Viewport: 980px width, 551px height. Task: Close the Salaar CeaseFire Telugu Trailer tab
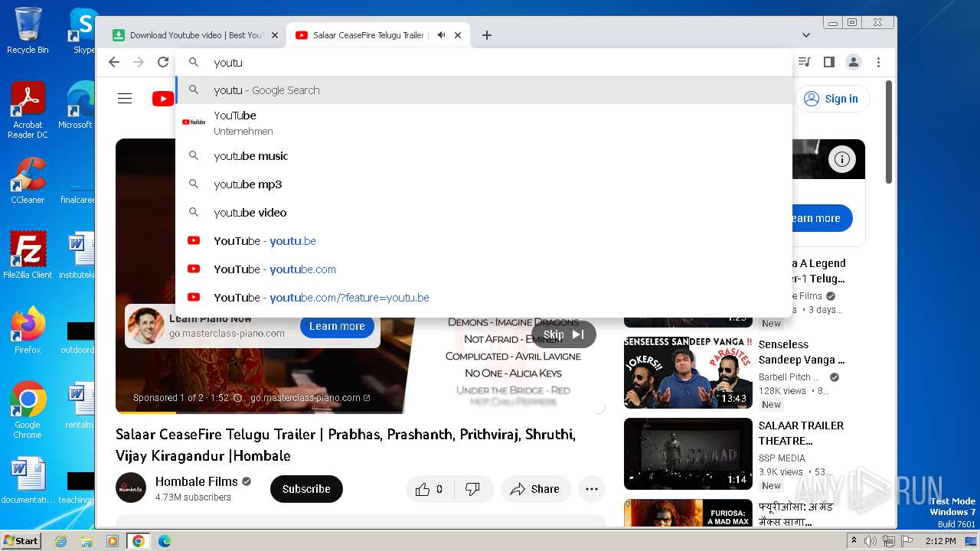click(x=458, y=35)
